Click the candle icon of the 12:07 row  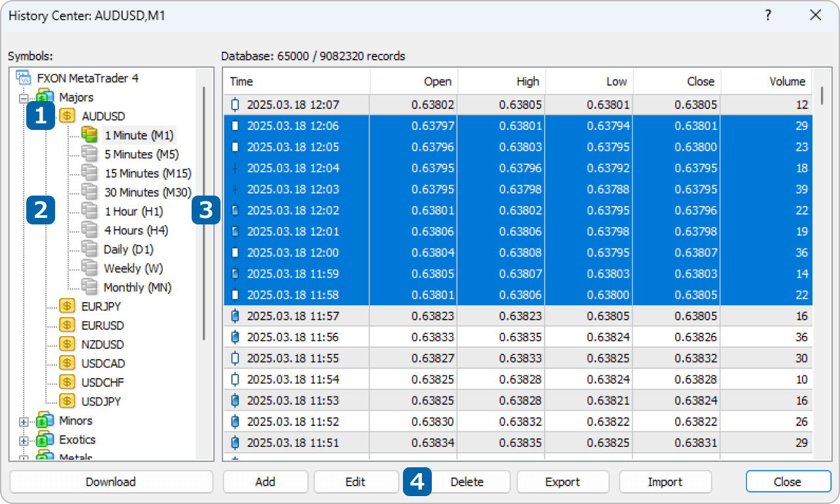click(x=236, y=105)
